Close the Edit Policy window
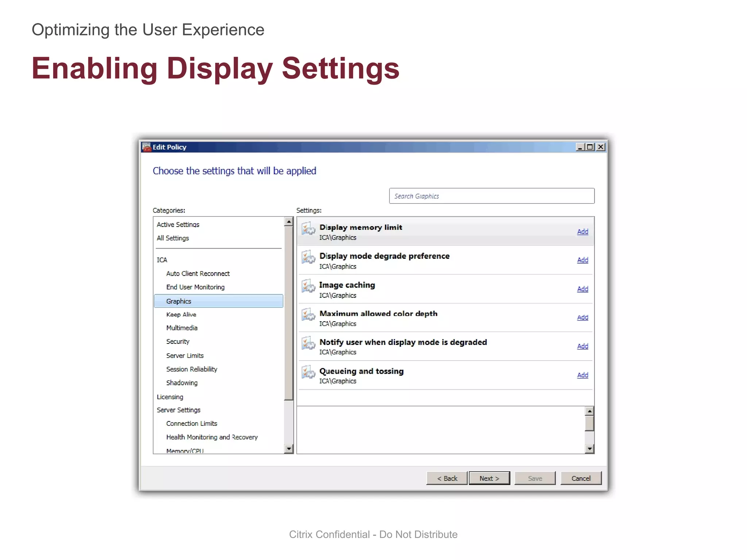The image size is (747, 560). (x=601, y=147)
